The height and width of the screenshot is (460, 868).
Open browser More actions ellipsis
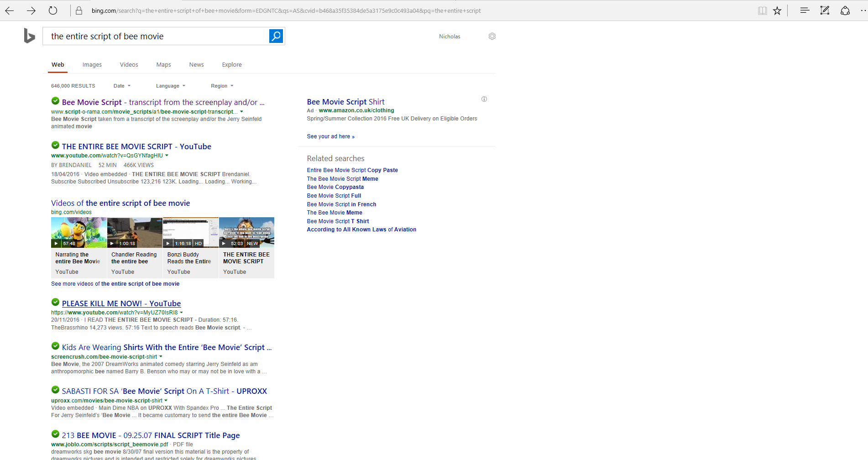point(863,10)
